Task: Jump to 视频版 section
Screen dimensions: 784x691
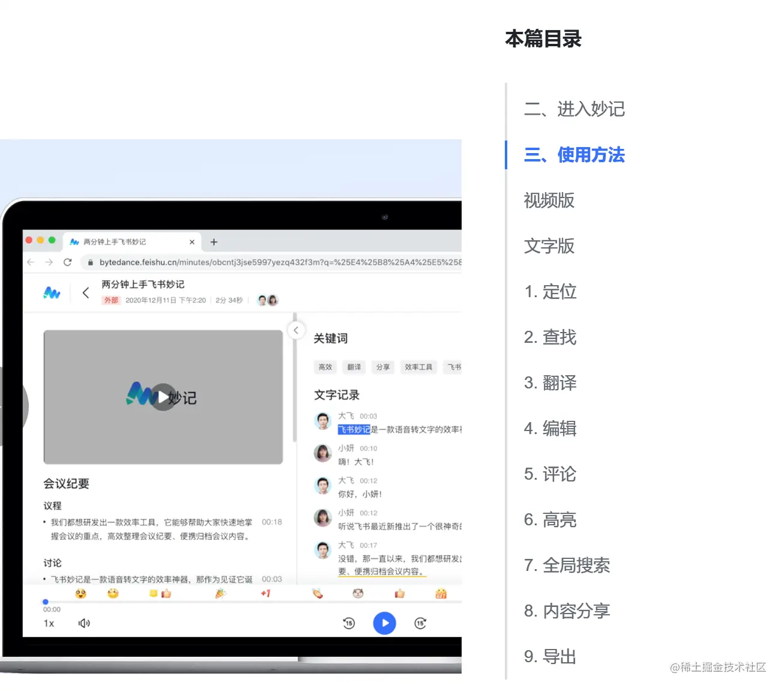Action: point(549,200)
